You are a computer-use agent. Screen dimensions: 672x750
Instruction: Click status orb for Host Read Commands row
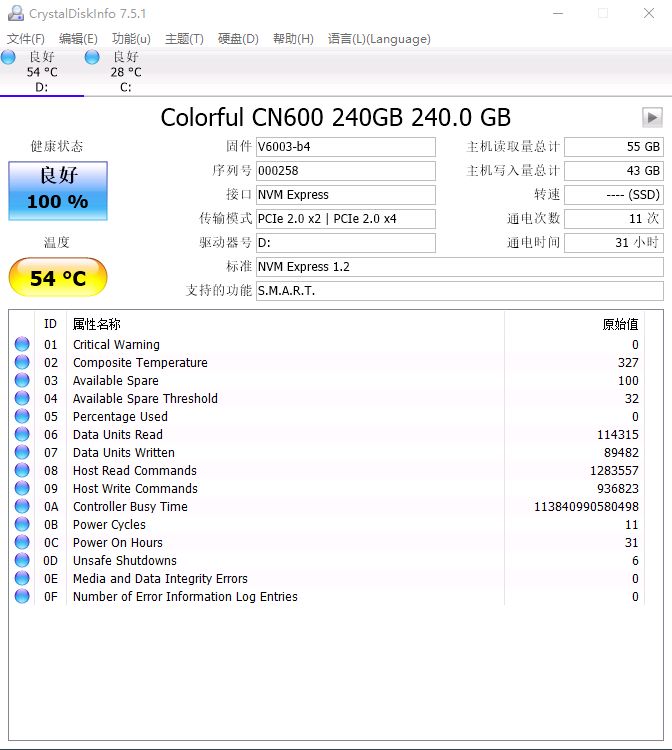coord(22,470)
